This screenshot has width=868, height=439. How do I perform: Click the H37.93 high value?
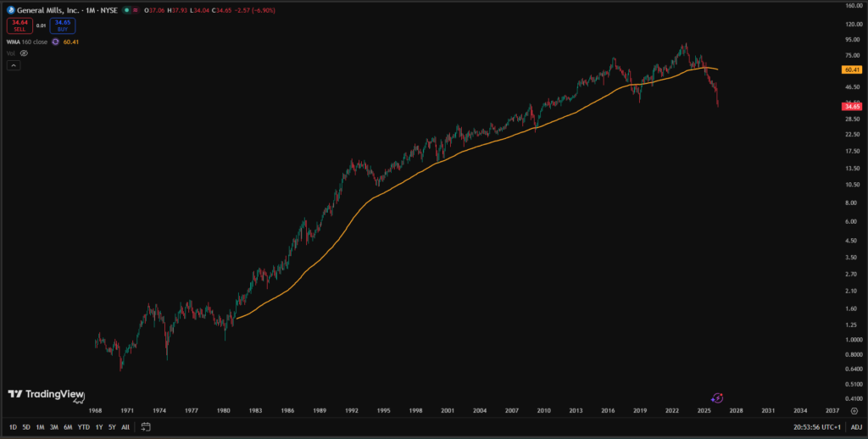coord(177,10)
